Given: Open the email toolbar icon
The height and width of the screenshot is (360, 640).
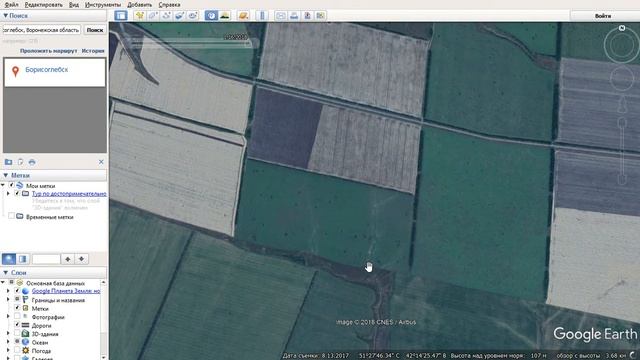Looking at the screenshot, I should [281, 16].
